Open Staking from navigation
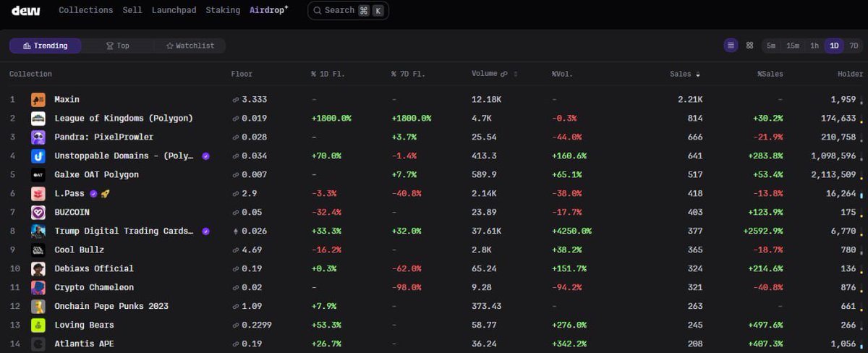The image size is (868, 353). (x=223, y=10)
